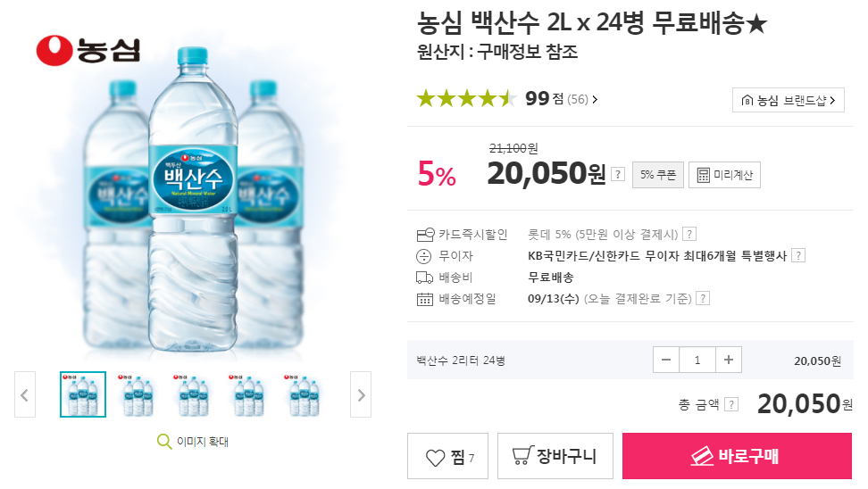868x489 pixels.
Task: Click the 5% 쿠폰 coupon button
Action: click(x=658, y=175)
